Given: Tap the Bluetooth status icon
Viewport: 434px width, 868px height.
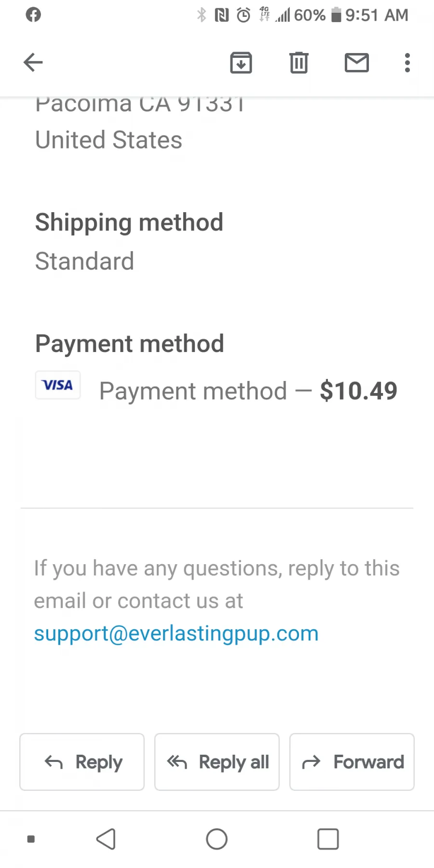Looking at the screenshot, I should click(202, 15).
